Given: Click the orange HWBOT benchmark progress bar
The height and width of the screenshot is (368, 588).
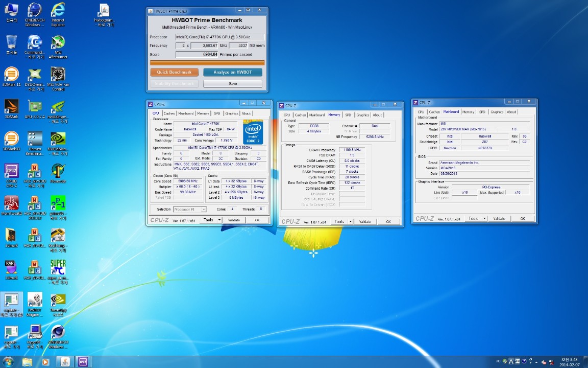Looking at the screenshot, I should click(x=207, y=63).
